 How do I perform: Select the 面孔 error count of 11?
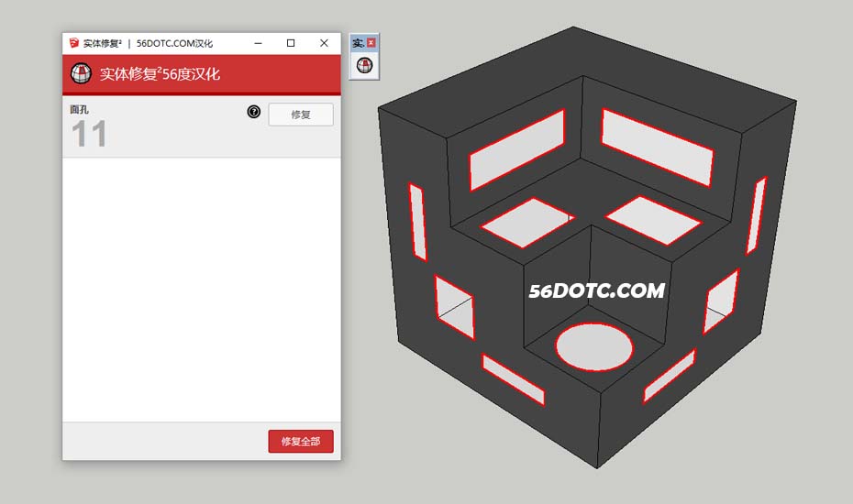pos(89,135)
